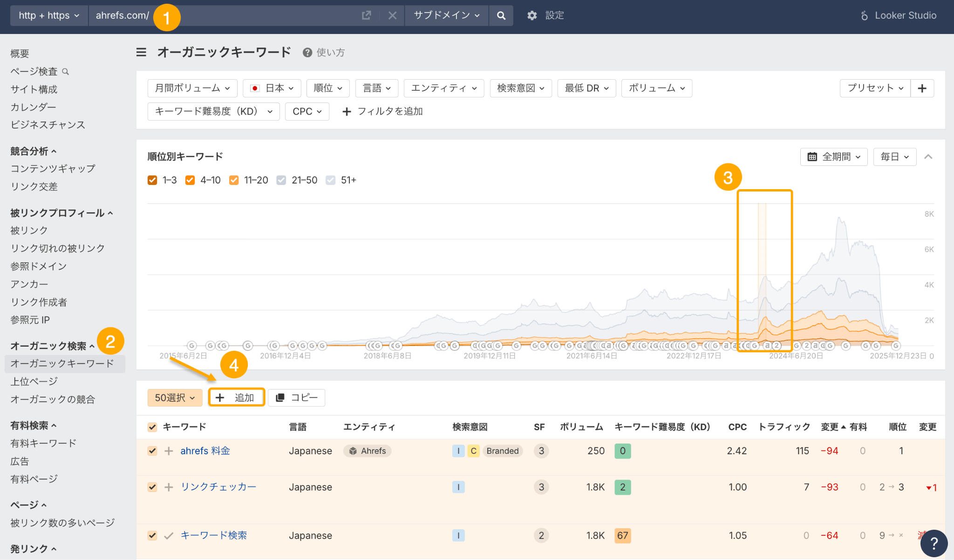Image resolution: width=954 pixels, height=560 pixels.
Task: Open the リンクチェッカー keyword link
Action: 218,487
